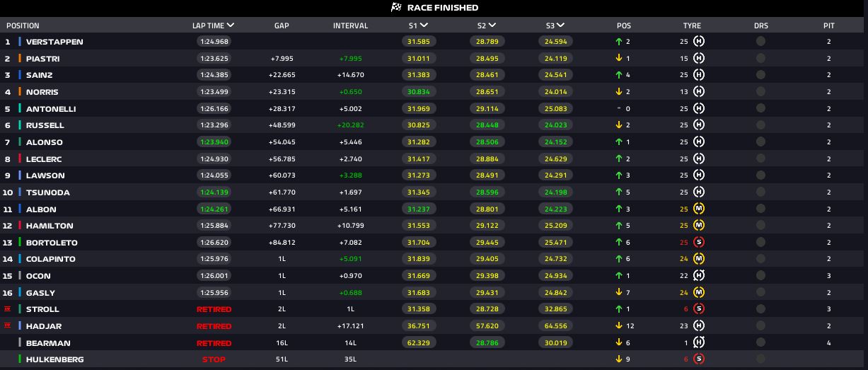Click Hulkenberg's DRS indicator dot
This screenshot has width=868, height=370.
760,359
